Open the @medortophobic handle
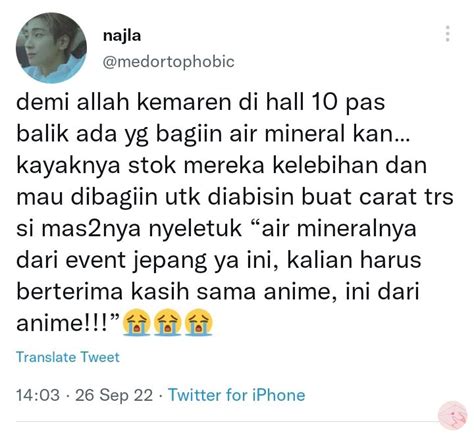The image size is (474, 437). 169,62
